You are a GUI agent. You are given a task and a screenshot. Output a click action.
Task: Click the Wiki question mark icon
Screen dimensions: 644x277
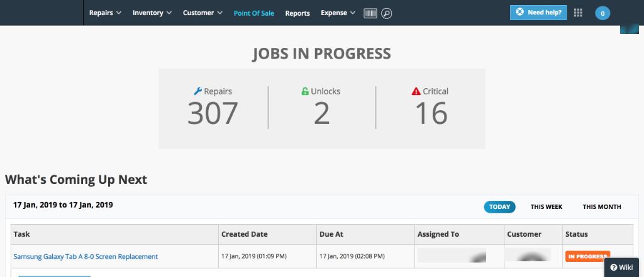(x=614, y=268)
